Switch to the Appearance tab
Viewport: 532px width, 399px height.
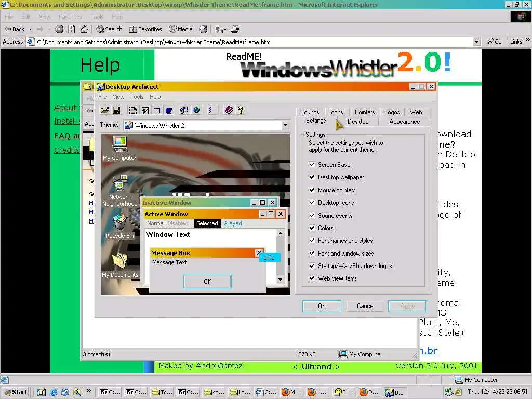[x=404, y=122]
